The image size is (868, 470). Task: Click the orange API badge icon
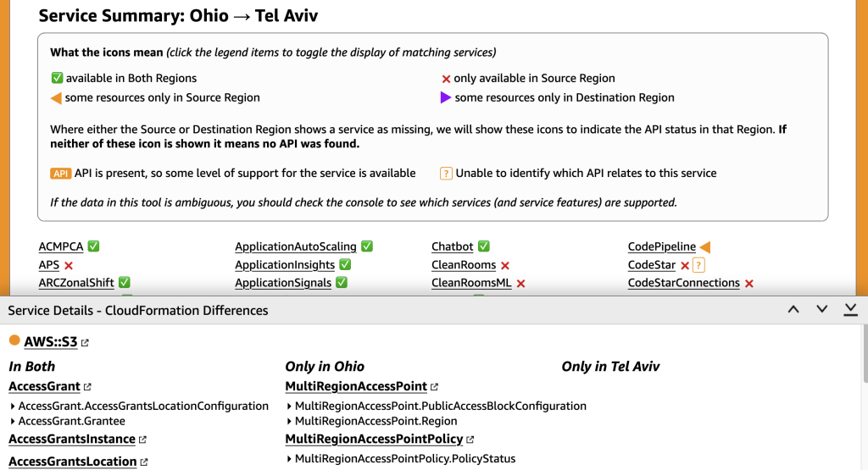coord(60,174)
